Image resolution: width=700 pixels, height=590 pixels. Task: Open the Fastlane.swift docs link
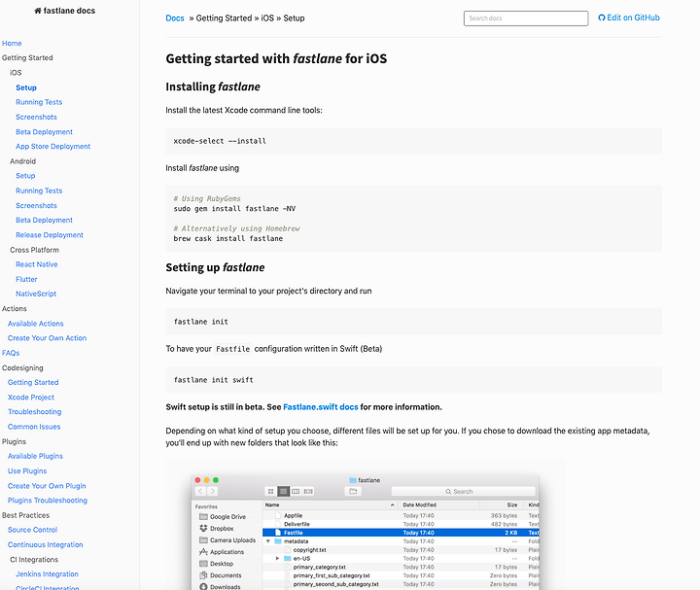tap(321, 407)
